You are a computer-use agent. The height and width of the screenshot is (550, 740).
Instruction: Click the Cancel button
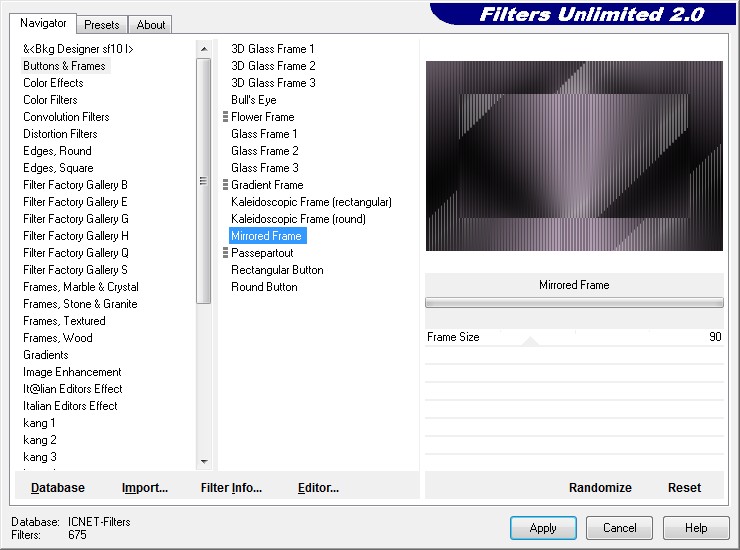coord(619,527)
